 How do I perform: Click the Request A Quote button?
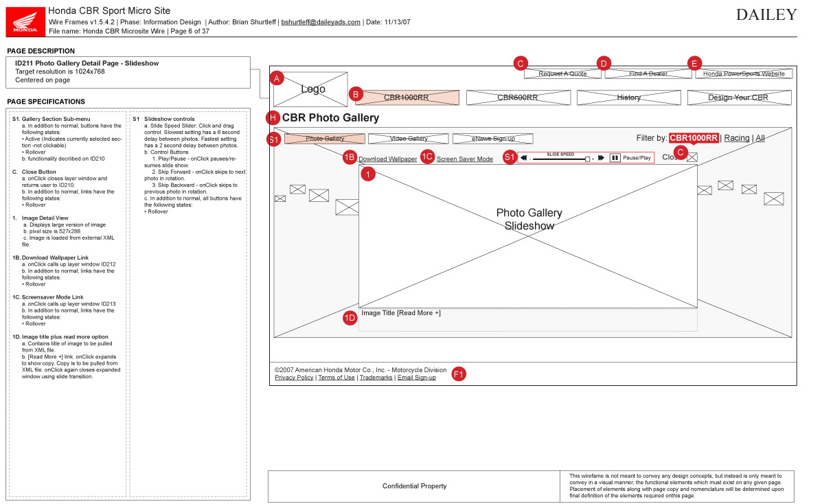tap(562, 73)
